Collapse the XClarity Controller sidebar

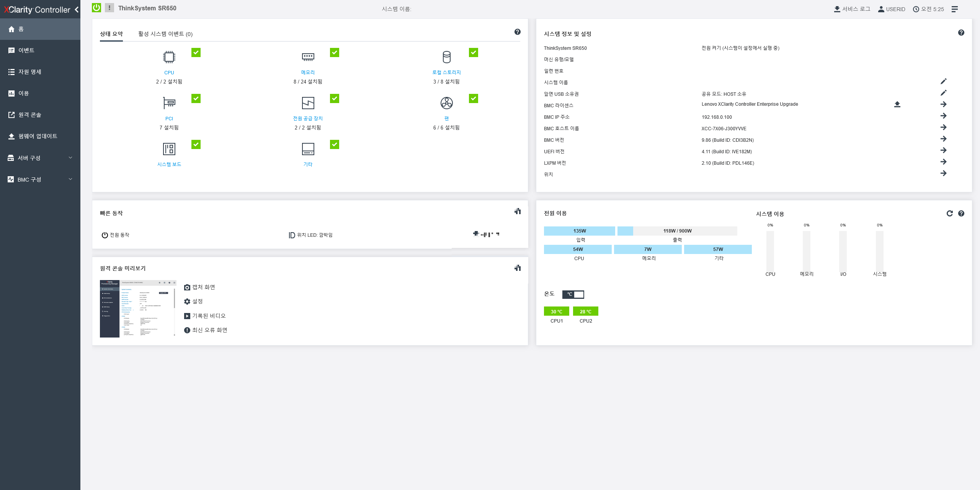[77, 10]
